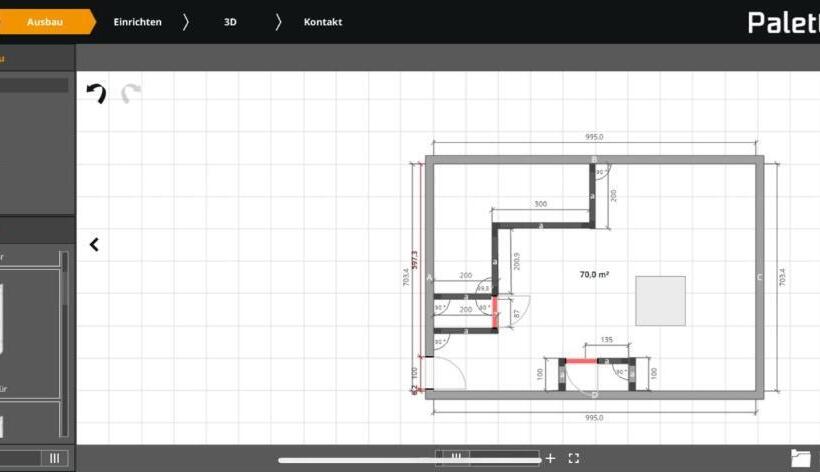The image size is (820, 472).
Task: Click the plus zoom-in icon
Action: [550, 458]
